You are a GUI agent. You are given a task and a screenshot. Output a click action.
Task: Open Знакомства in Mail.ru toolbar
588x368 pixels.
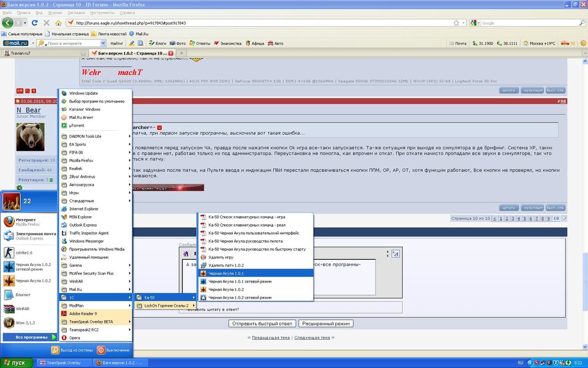point(228,43)
